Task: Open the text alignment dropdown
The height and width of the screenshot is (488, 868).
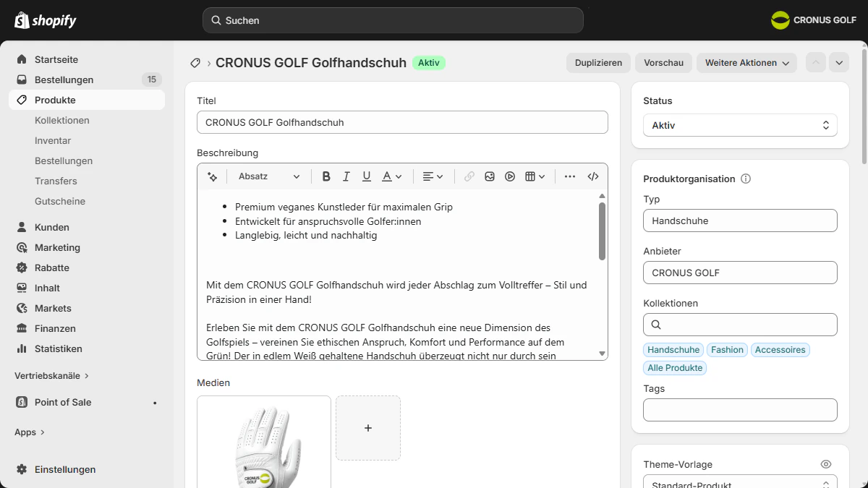Action: 433,176
